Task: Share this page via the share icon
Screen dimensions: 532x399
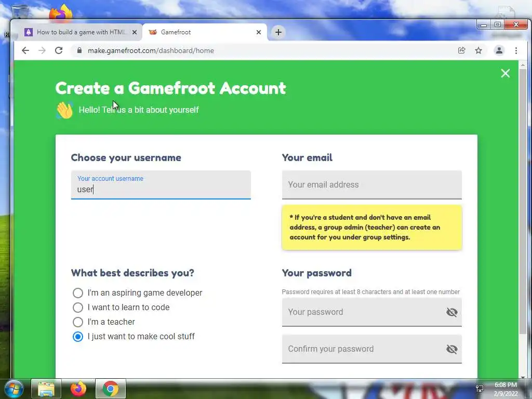Action: click(x=461, y=50)
